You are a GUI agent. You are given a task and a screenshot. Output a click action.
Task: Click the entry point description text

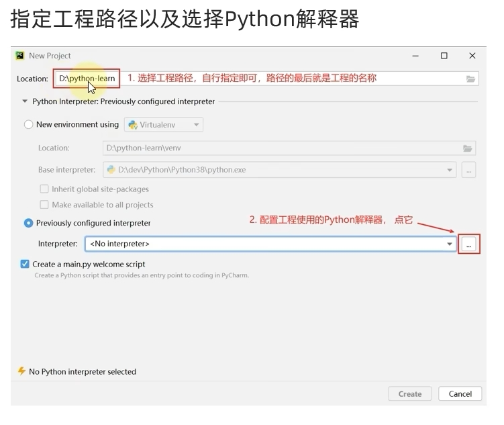142,275
